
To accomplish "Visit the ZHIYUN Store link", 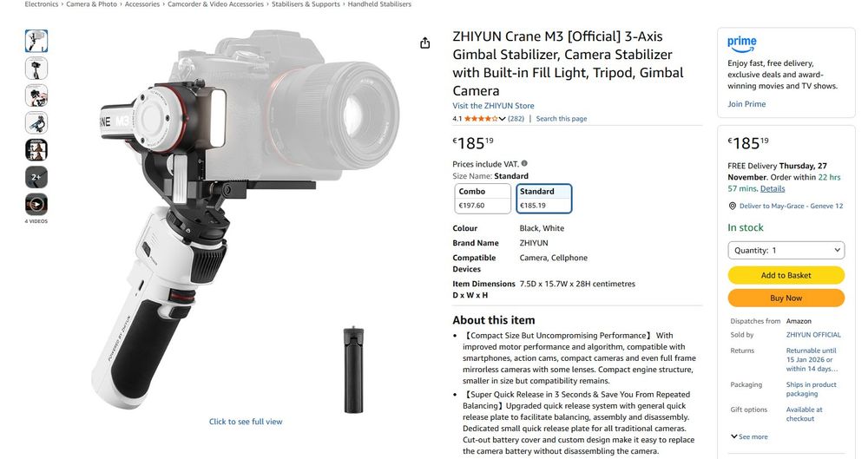I will (493, 106).
